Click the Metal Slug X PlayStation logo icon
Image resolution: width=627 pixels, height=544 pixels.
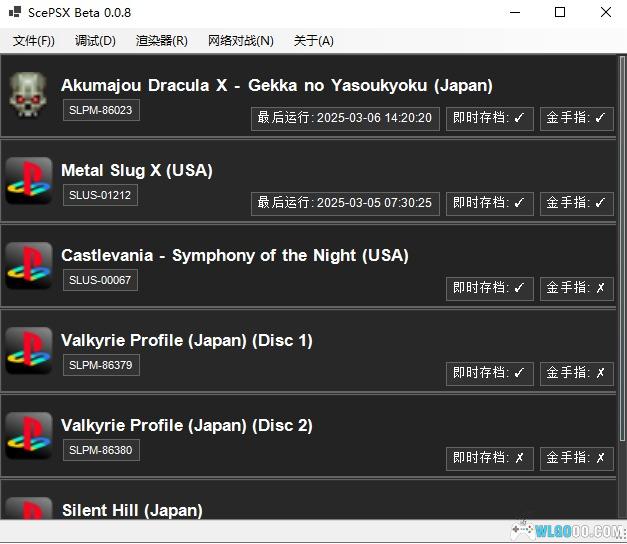point(29,181)
